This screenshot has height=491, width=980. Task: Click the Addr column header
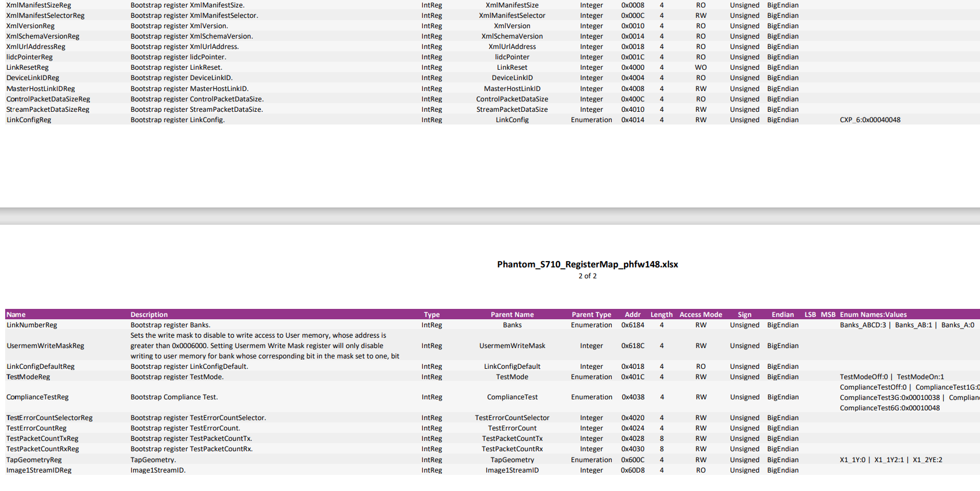pos(633,315)
